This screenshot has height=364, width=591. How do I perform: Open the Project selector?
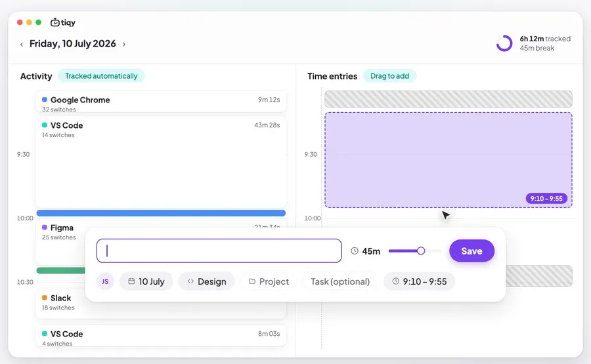[269, 281]
